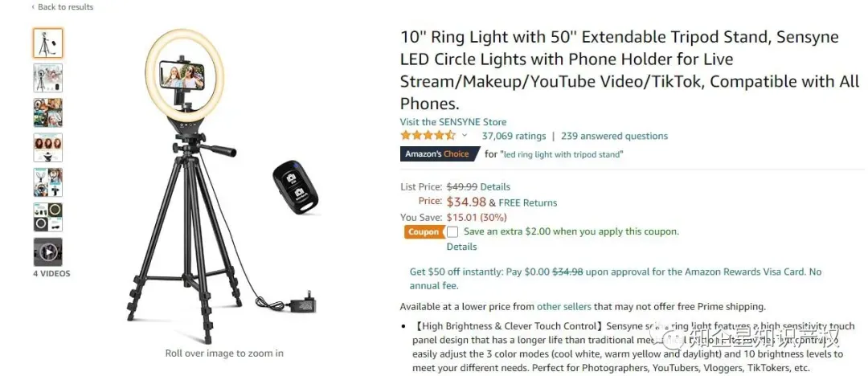Select the sixth thumbnail with ring lights
Viewport: 868px width, 376px height.
[47, 217]
